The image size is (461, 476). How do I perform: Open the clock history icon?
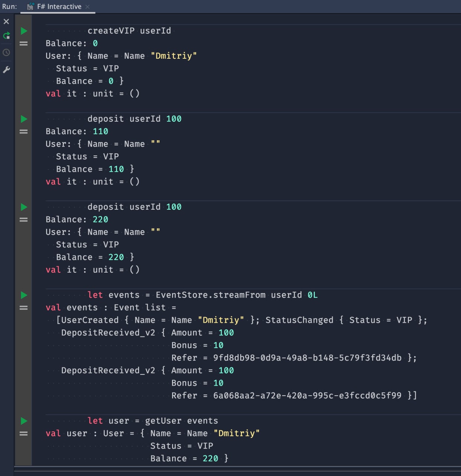(x=6, y=52)
